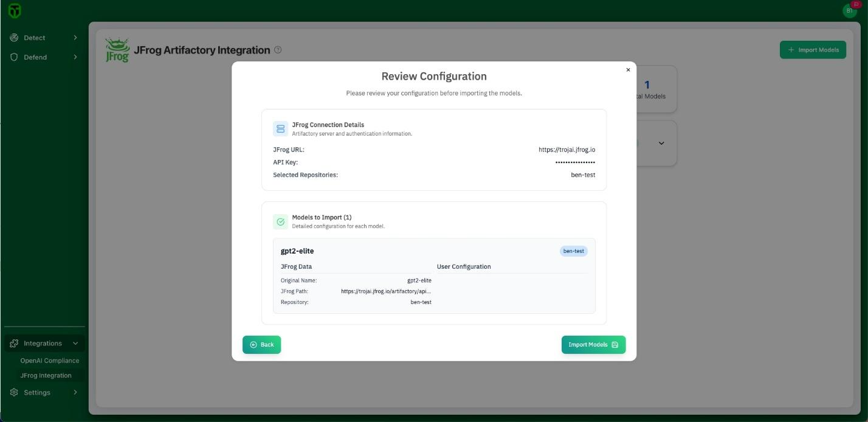This screenshot has height=422, width=868.
Task: Click the Models to Import (1) heading
Action: pyautogui.click(x=322, y=217)
